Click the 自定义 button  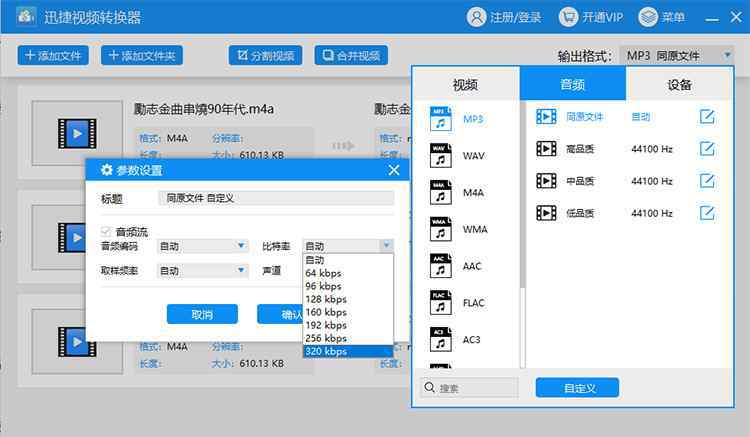coord(577,388)
